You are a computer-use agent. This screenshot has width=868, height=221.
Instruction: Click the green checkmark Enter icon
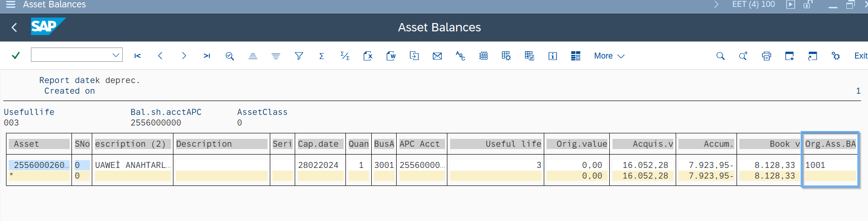point(16,56)
